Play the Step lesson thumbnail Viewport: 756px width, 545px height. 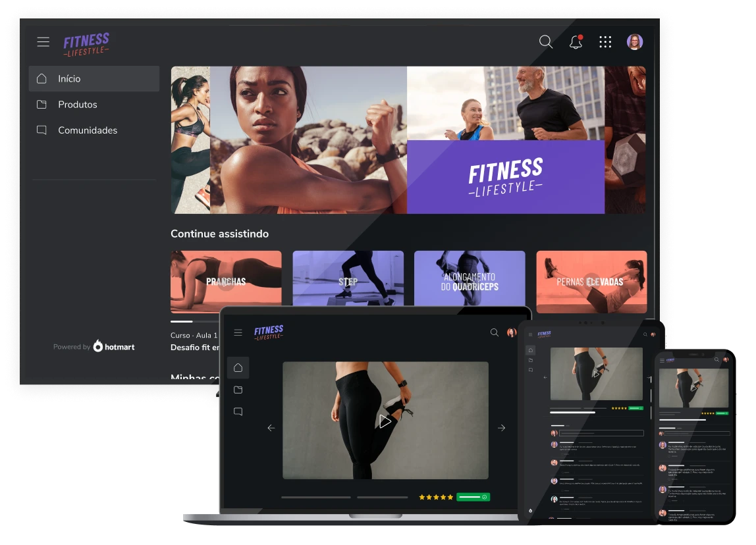(348, 278)
